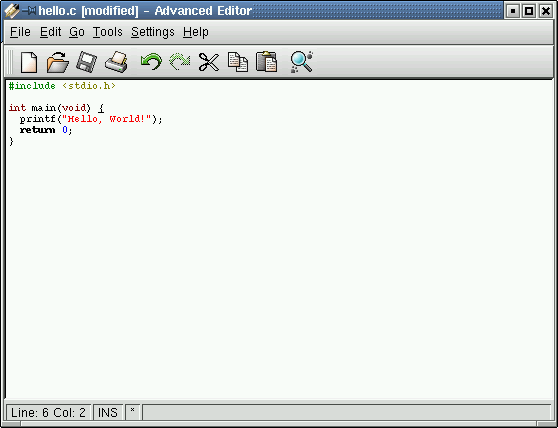Create a new document with the blank page icon
The image size is (558, 428).
[29, 62]
